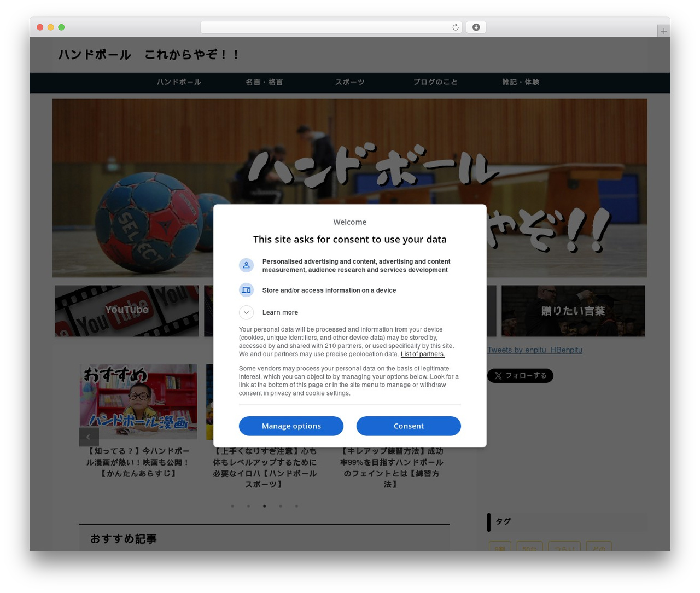Open article 【上手くなりすぎ注意】心も体もレベルアップ

point(265,468)
